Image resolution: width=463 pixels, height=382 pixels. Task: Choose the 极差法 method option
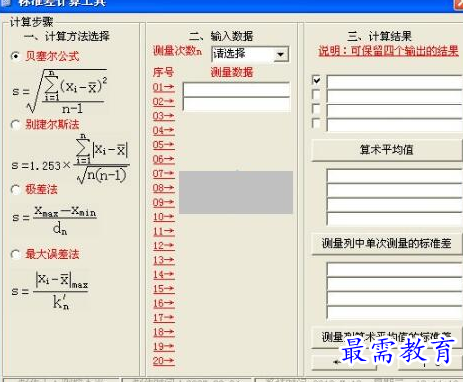(x=16, y=189)
